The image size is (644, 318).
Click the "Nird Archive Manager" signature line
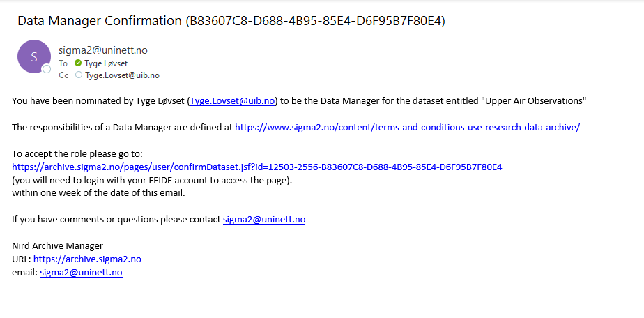(x=57, y=245)
